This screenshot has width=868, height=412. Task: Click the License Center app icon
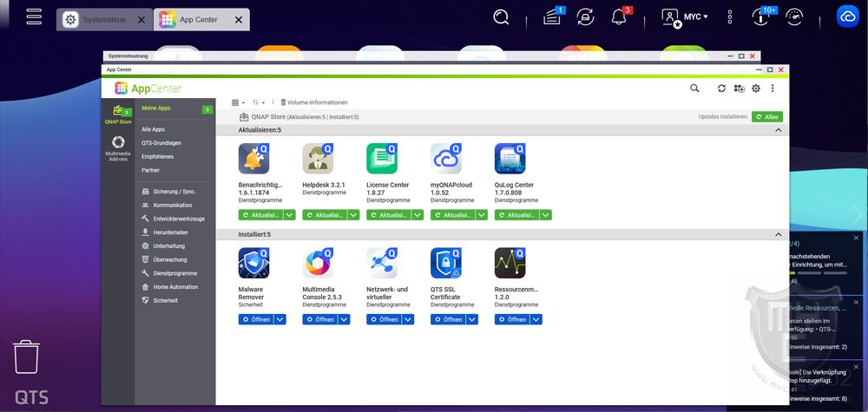[382, 159]
